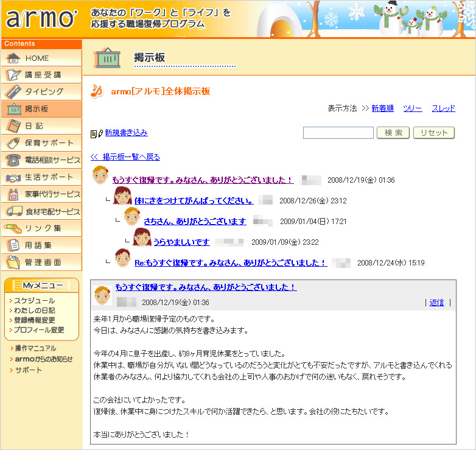Go back via 掲示板一覧へ戻る link

pos(125,157)
